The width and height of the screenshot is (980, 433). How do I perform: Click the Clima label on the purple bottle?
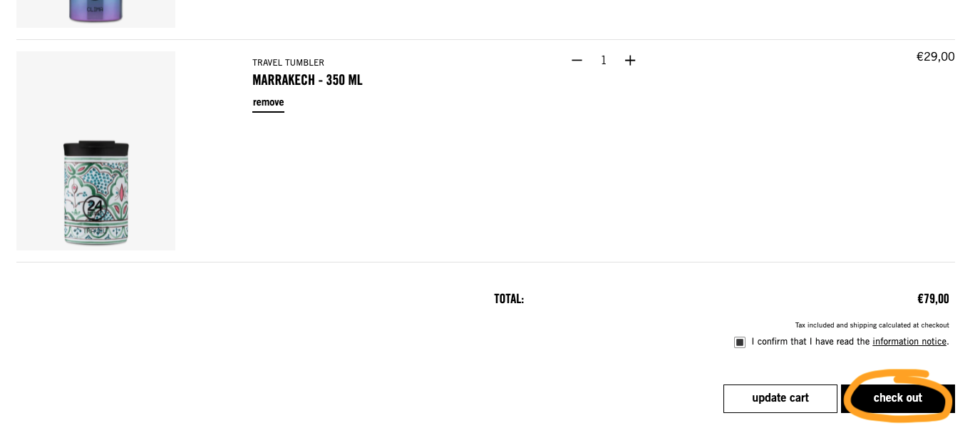click(96, 10)
